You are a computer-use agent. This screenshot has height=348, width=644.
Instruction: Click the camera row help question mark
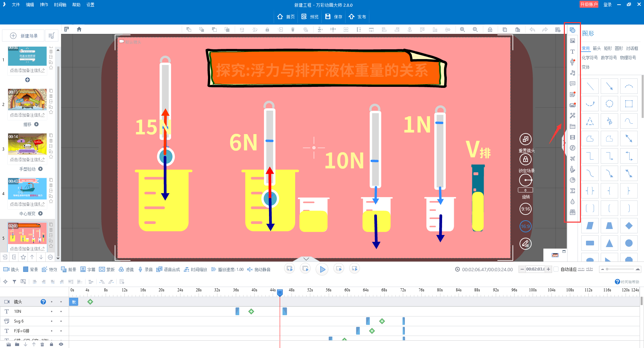(x=43, y=302)
